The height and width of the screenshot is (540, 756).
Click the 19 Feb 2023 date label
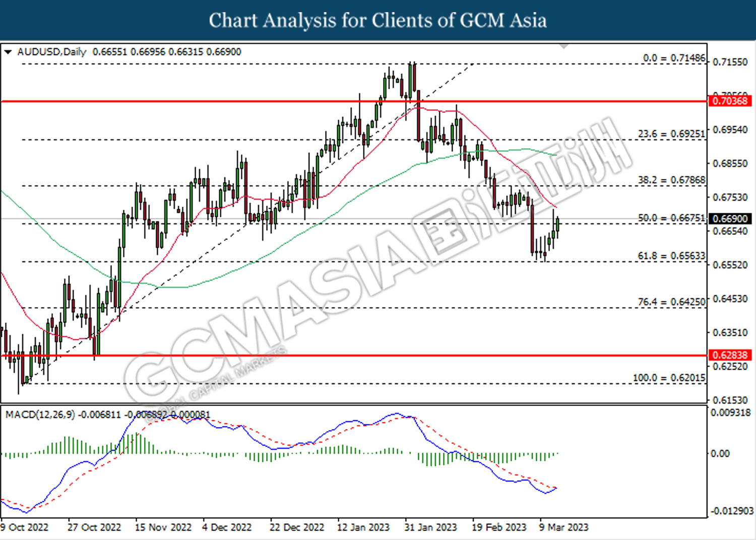tap(499, 527)
